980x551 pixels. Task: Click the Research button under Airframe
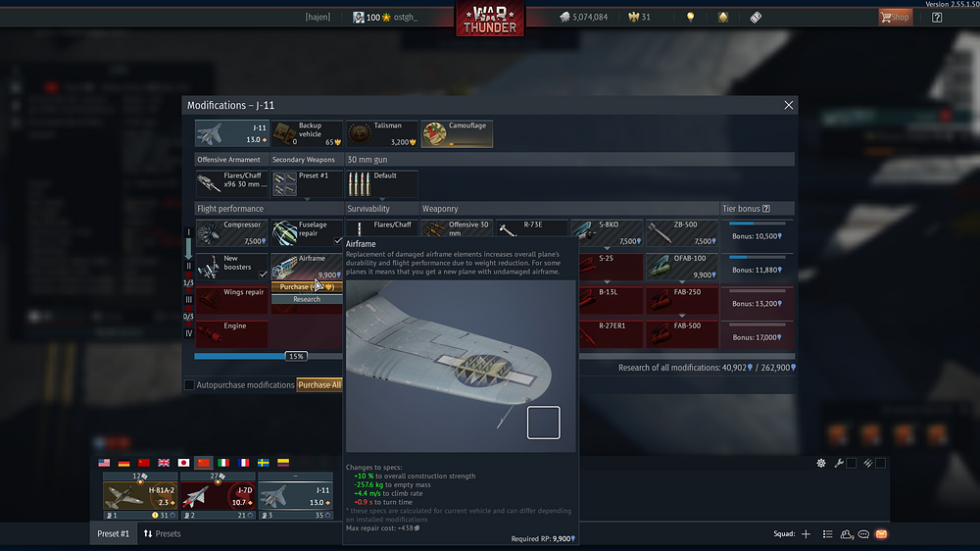(x=307, y=299)
